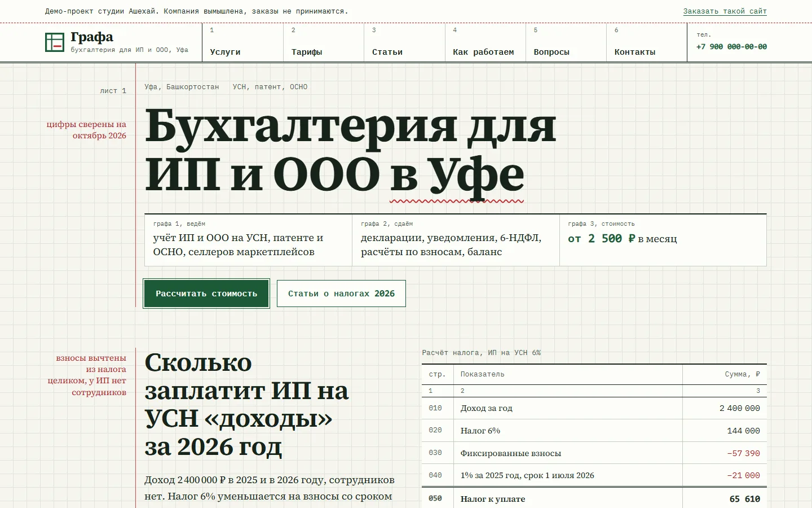Click the 'стр.' column header
This screenshot has height=508, width=812.
point(437,374)
